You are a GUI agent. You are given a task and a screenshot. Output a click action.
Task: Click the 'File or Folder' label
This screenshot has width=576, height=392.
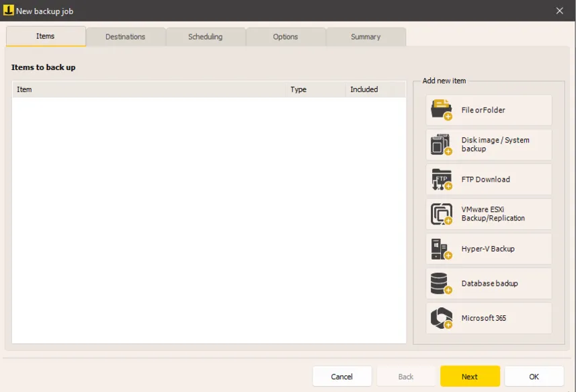point(483,110)
